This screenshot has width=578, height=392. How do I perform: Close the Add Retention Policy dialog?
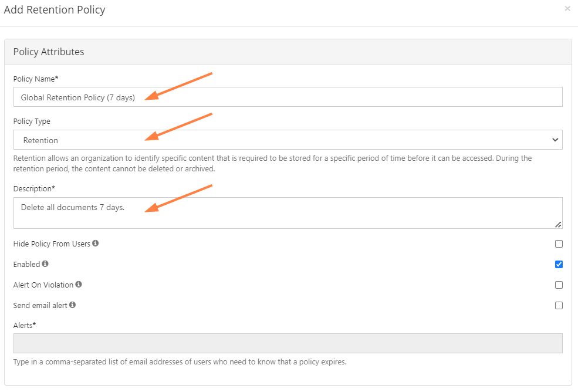(567, 9)
